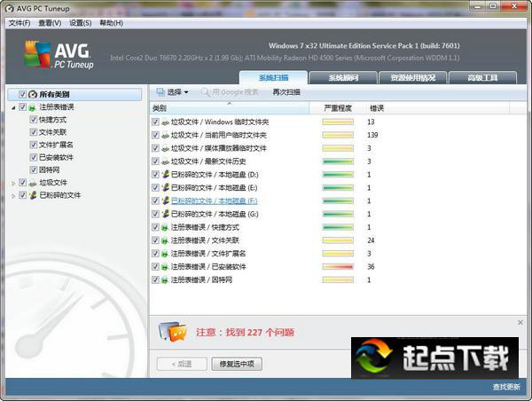Click the error count 36
Viewport: 532px width, 401px height.
tap(371, 267)
